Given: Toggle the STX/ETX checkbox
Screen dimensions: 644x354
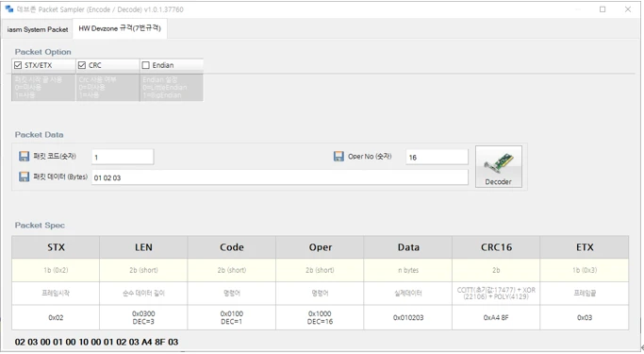Looking at the screenshot, I should (x=18, y=65).
